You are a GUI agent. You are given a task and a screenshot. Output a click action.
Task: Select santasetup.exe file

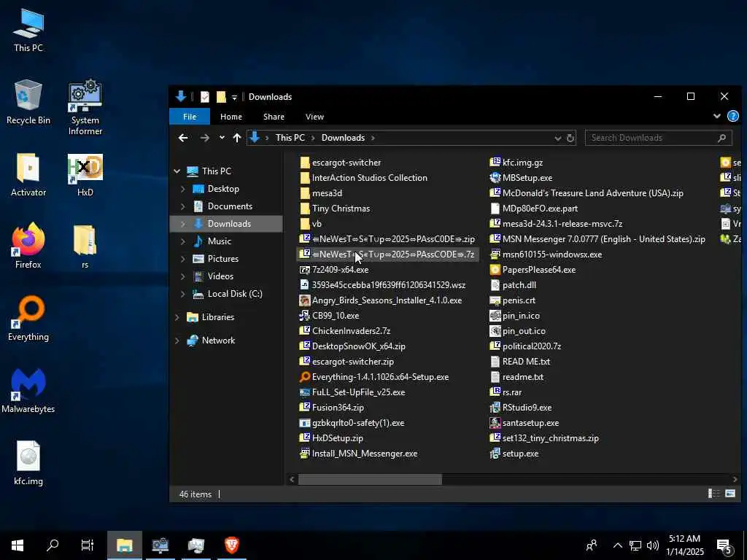[x=524, y=424]
